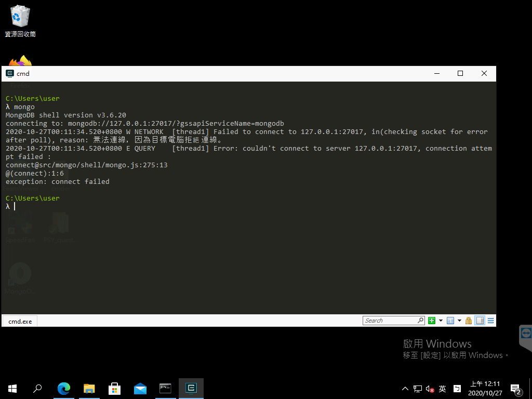532x399 pixels.
Task: Click the '@(connect):1:6' line
Action: 35,174
